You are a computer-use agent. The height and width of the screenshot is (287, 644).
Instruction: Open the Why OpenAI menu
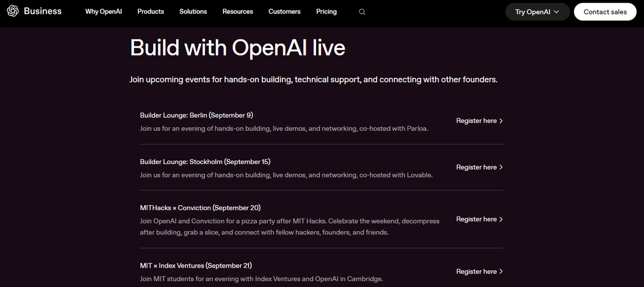(x=103, y=12)
